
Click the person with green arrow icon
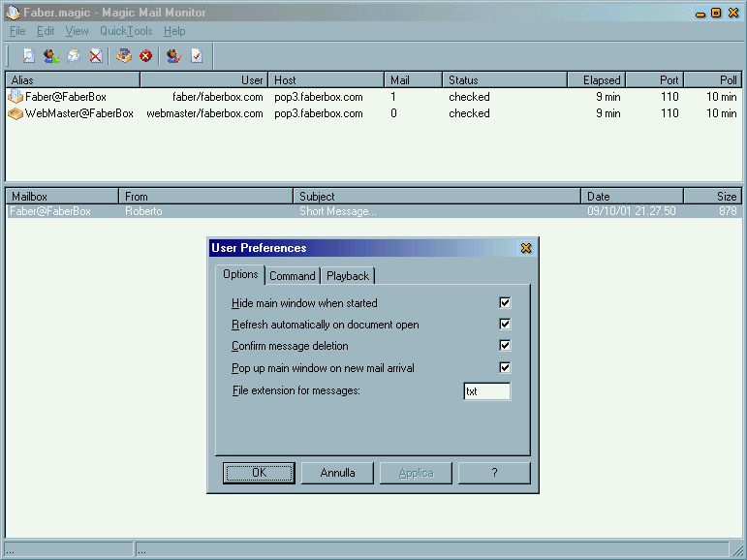click(51, 56)
